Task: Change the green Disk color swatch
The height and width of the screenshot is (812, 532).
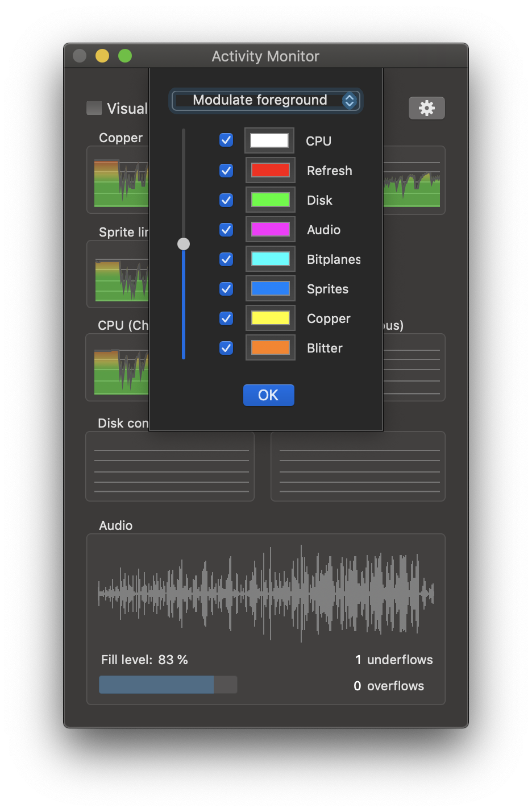Action: click(271, 200)
